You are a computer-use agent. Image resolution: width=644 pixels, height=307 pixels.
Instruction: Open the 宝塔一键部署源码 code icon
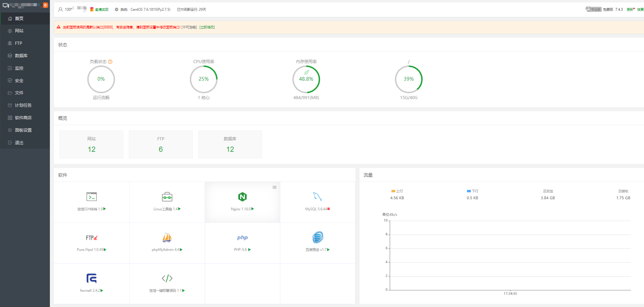[167, 278]
